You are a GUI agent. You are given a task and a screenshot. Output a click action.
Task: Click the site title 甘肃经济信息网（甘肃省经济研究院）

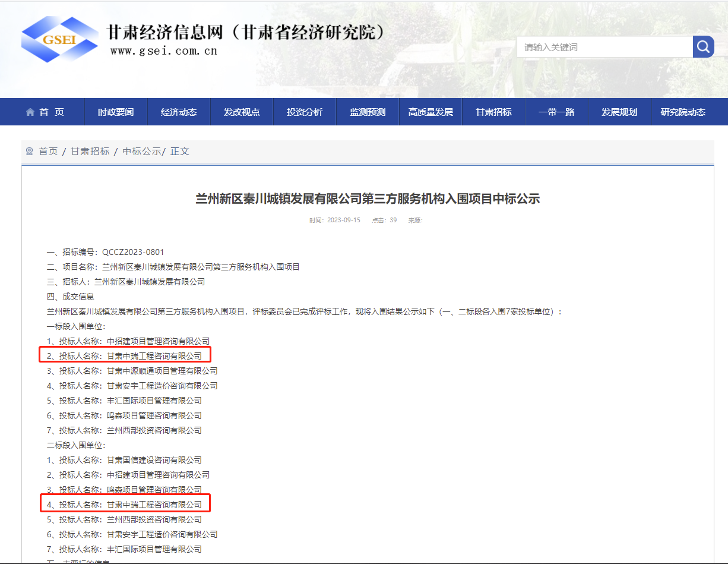(246, 32)
